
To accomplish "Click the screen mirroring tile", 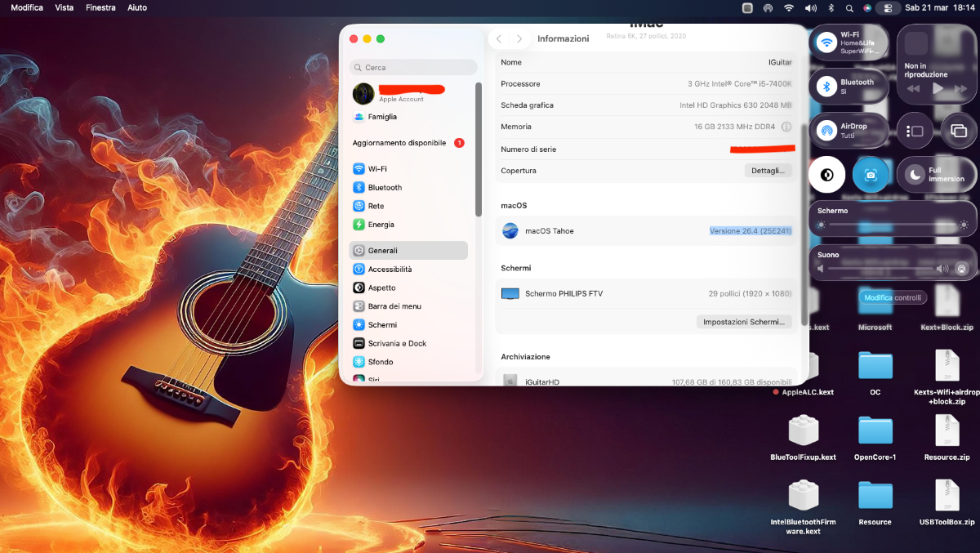I will coord(959,131).
